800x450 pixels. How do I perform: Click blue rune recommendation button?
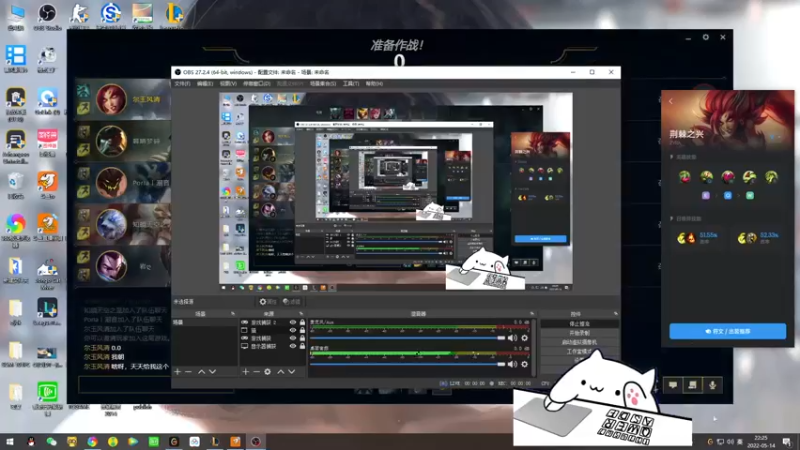(728, 331)
